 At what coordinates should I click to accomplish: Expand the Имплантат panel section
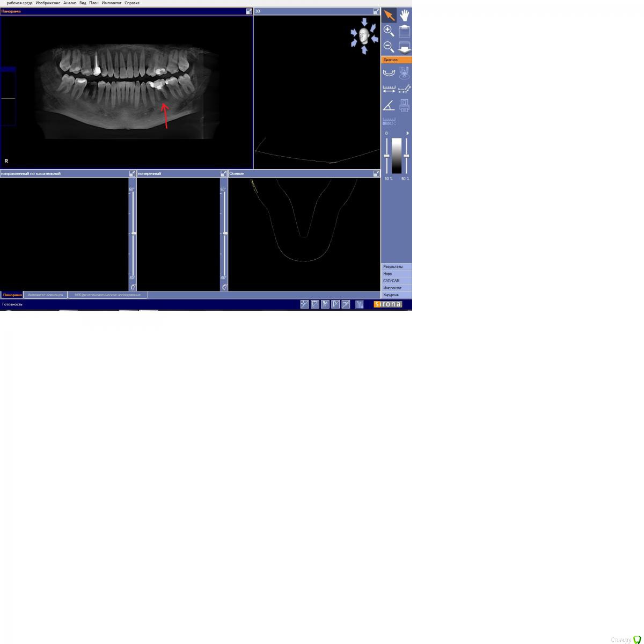(x=396, y=288)
